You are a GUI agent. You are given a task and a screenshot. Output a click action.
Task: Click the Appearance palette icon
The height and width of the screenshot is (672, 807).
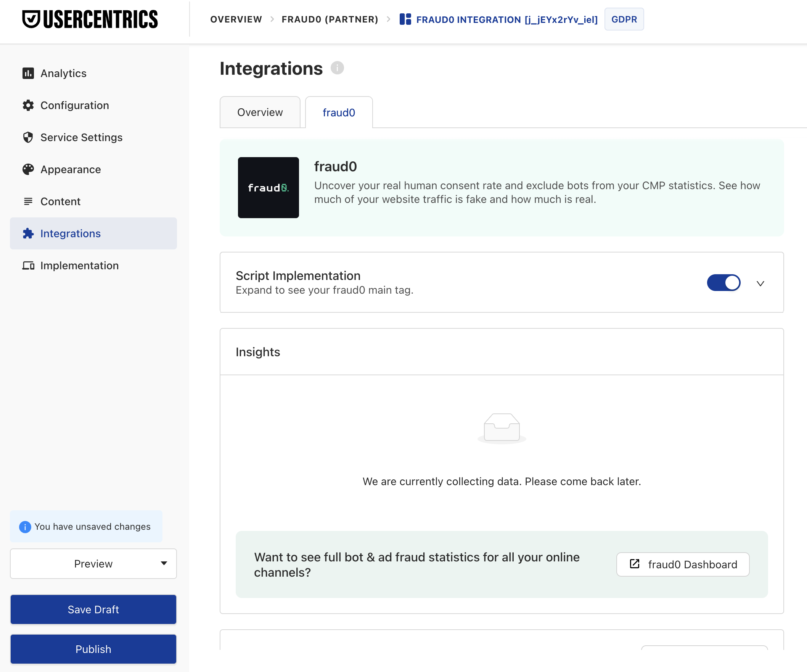pyautogui.click(x=28, y=169)
